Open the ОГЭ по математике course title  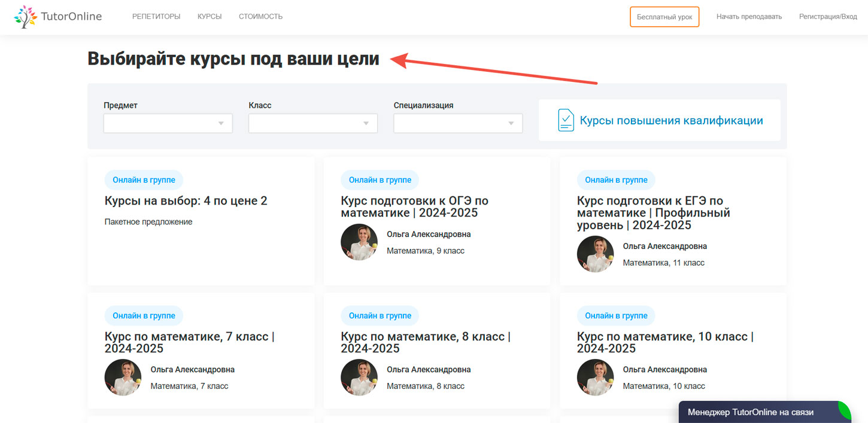click(415, 206)
